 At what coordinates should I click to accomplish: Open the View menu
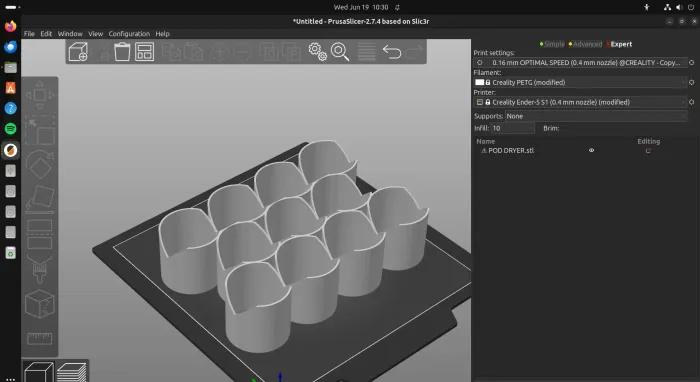coord(96,33)
